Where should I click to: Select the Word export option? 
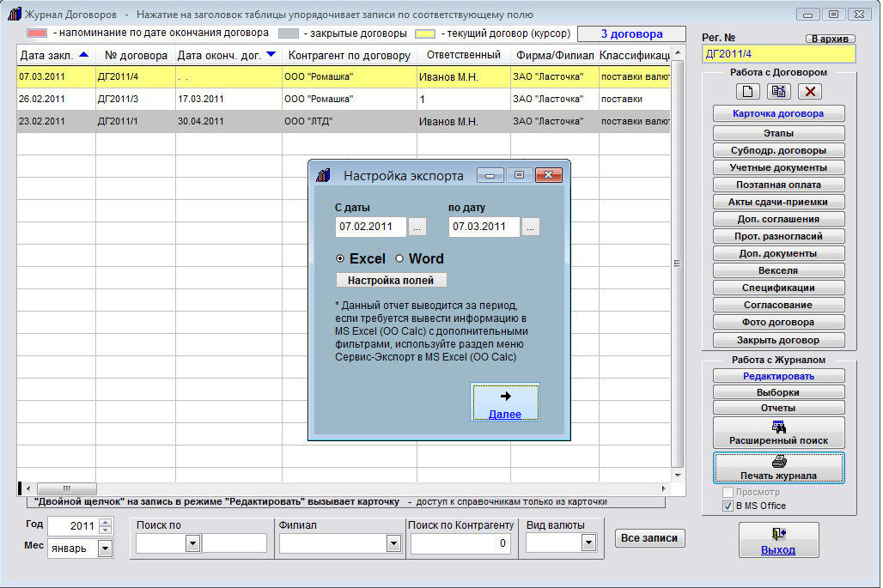coord(399,259)
